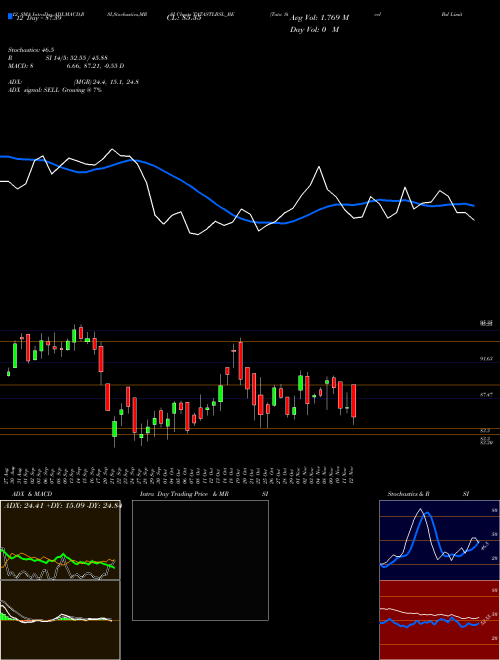Viewport: 500px width, 660px height.
Task: Open the blue Stochastics chart thumbnail
Action: click(439, 540)
